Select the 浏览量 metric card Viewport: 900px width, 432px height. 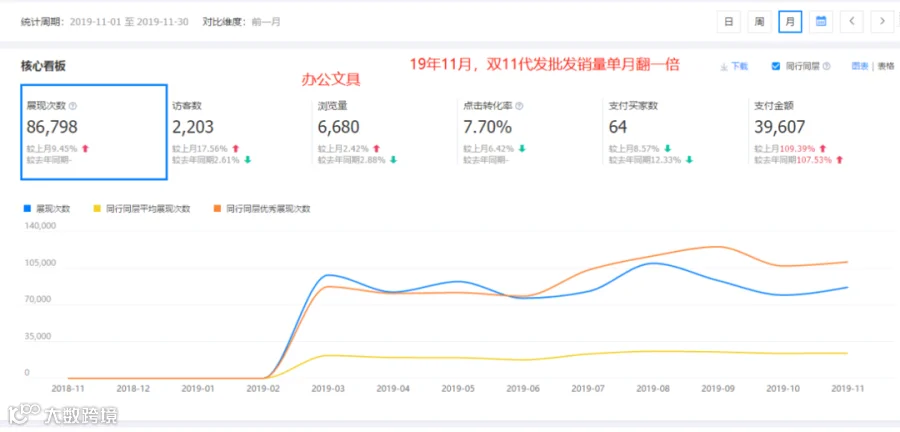click(x=385, y=133)
